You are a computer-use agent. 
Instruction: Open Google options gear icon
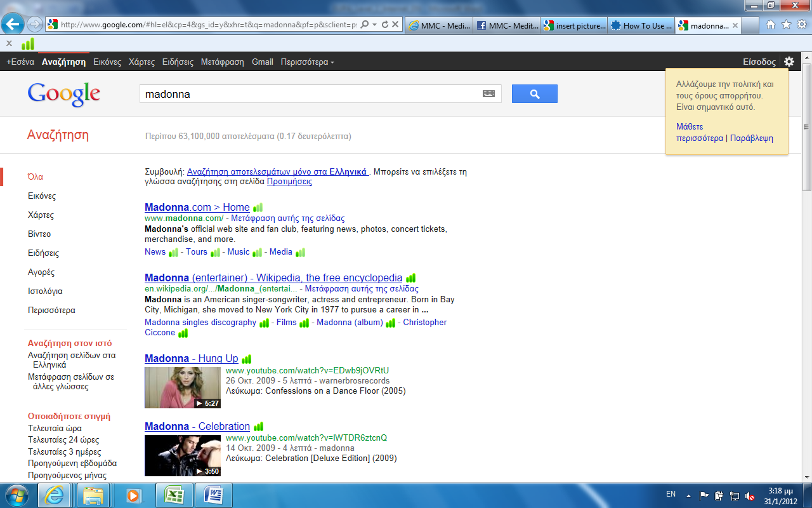pos(789,62)
